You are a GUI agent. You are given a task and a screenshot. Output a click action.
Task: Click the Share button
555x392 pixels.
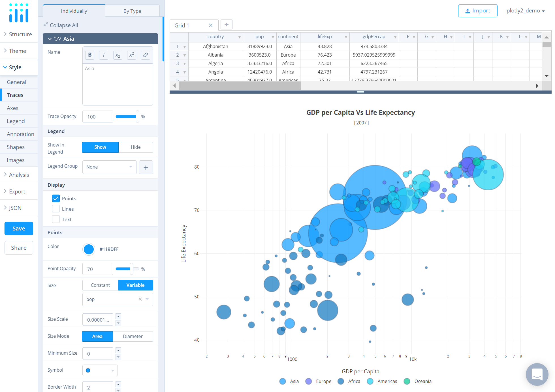[19, 248]
